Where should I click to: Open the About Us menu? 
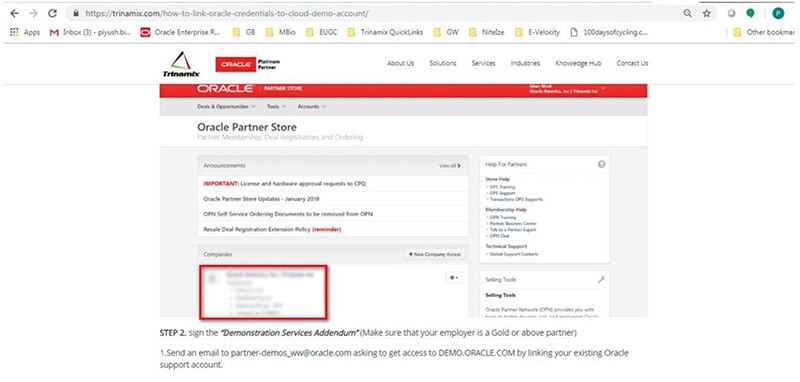click(401, 63)
